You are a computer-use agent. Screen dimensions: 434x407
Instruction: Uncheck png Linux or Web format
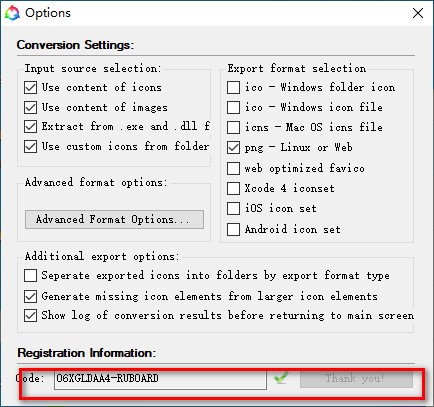coord(233,147)
